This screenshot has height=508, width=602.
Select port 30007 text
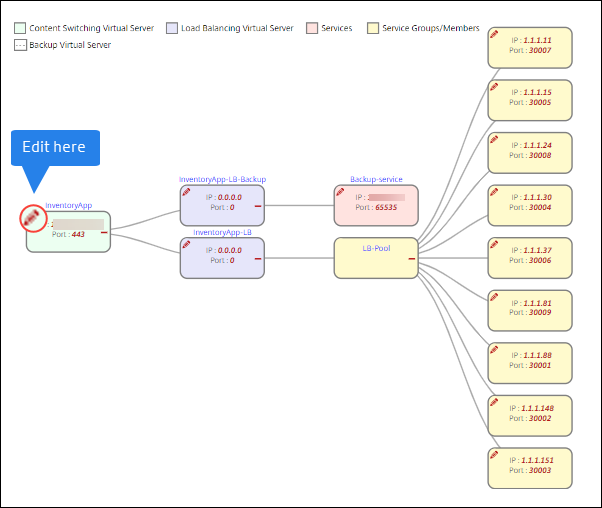(x=540, y=50)
